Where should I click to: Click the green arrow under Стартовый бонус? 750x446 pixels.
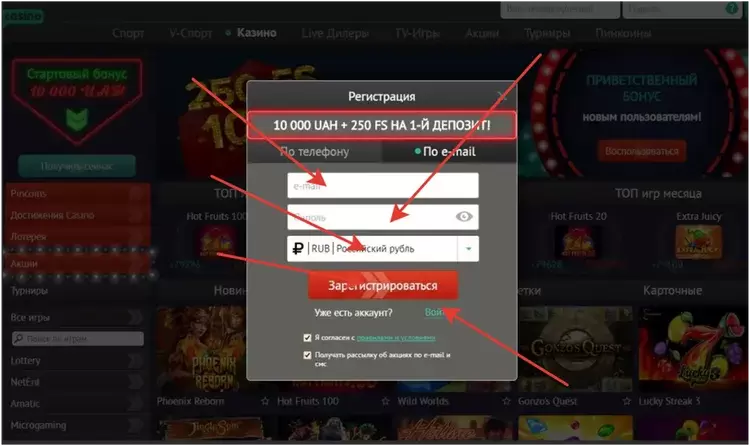[77, 120]
